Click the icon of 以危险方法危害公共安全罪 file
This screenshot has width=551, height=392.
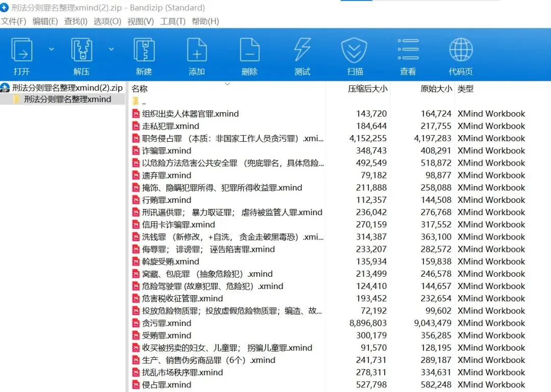click(x=136, y=163)
